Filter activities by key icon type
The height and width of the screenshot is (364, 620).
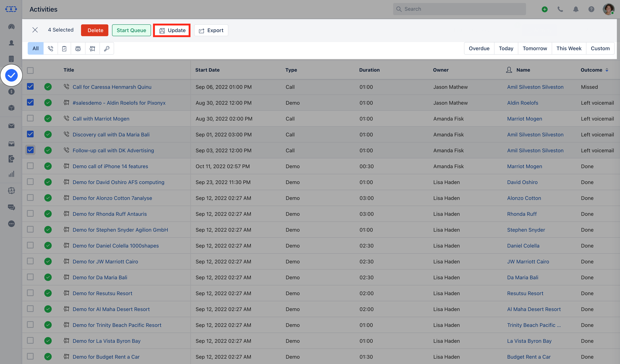[107, 49]
